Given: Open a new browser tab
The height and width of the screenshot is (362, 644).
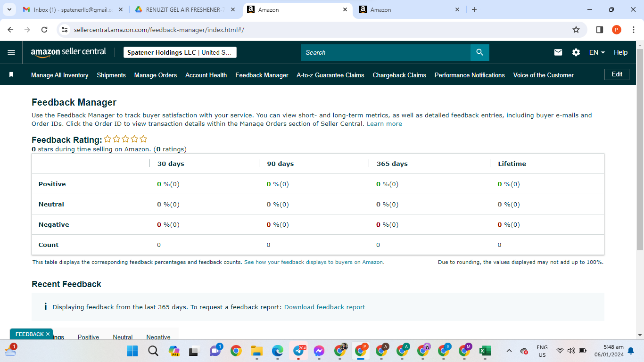Looking at the screenshot, I should click(474, 9).
